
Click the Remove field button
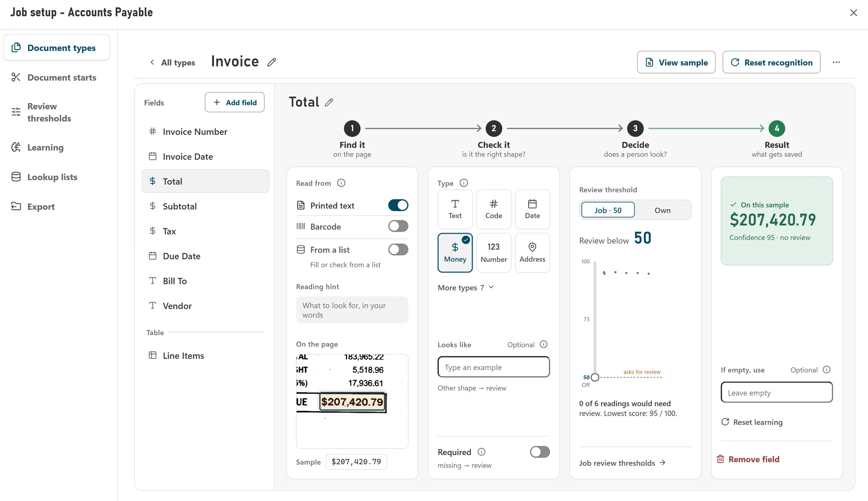point(748,459)
